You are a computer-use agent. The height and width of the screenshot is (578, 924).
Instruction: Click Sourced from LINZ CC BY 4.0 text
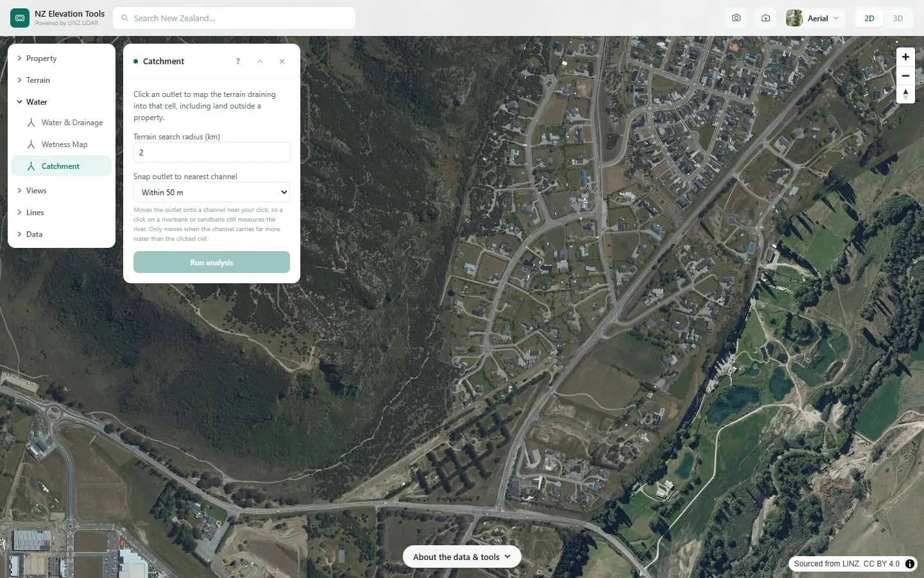tap(846, 564)
